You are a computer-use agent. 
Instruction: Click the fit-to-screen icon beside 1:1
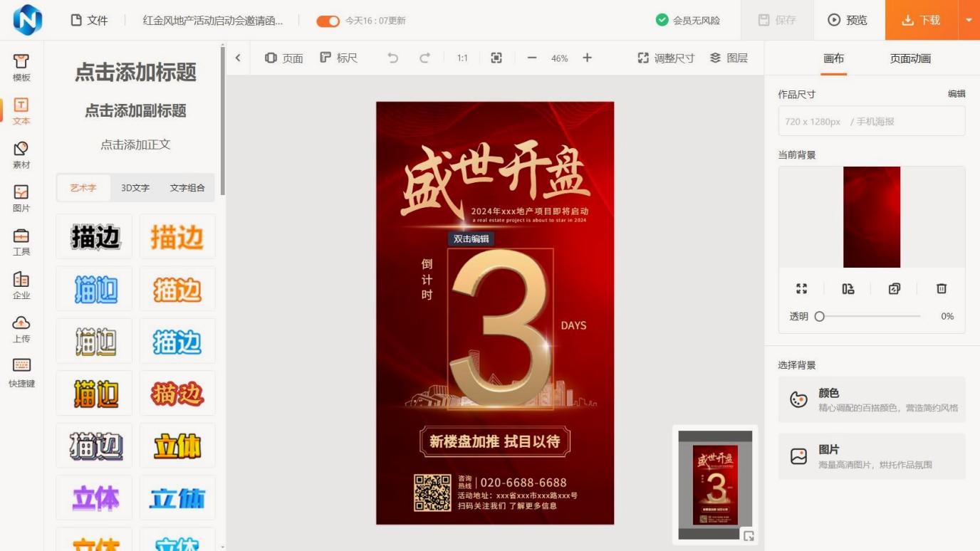(496, 58)
